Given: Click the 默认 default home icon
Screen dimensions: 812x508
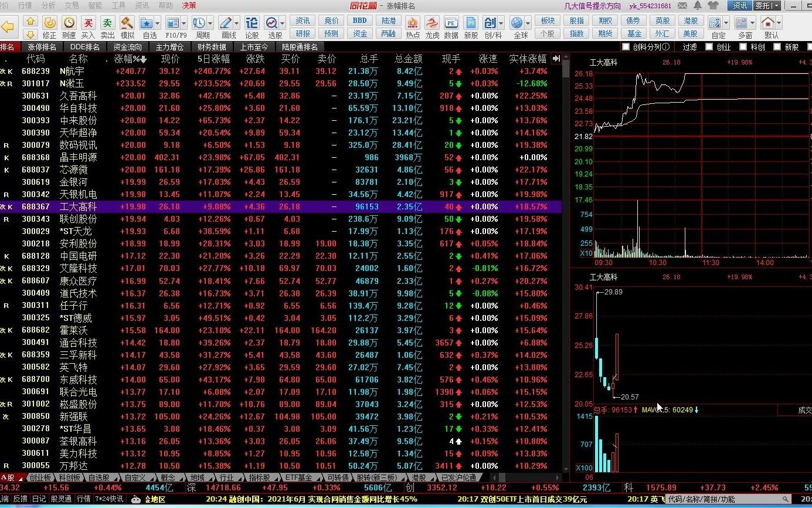Looking at the screenshot, I should (x=768, y=23).
